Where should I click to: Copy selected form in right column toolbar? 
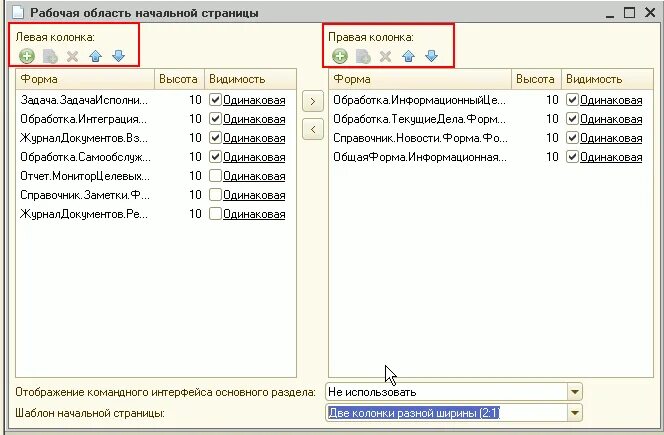tap(363, 56)
